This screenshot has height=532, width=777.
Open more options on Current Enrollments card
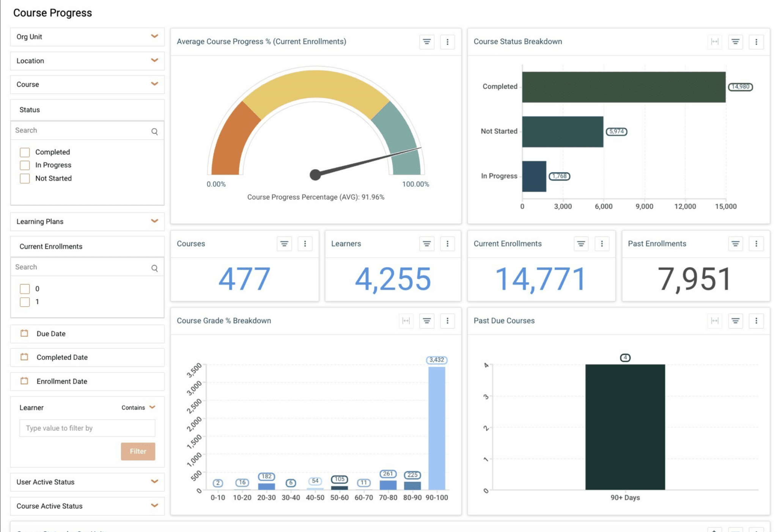[x=602, y=244]
